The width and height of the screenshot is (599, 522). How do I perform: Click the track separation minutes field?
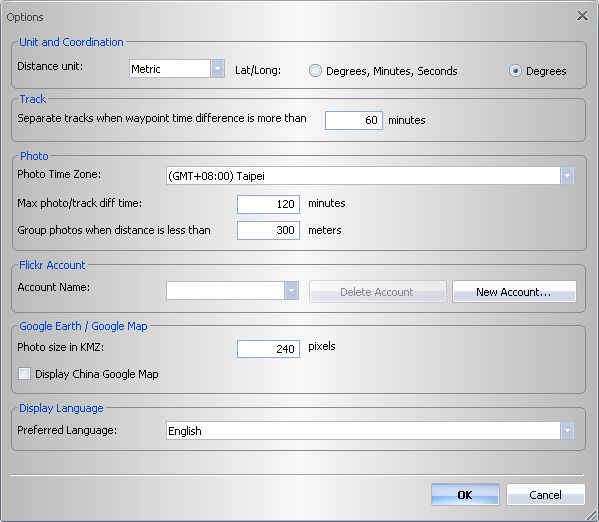click(x=353, y=120)
